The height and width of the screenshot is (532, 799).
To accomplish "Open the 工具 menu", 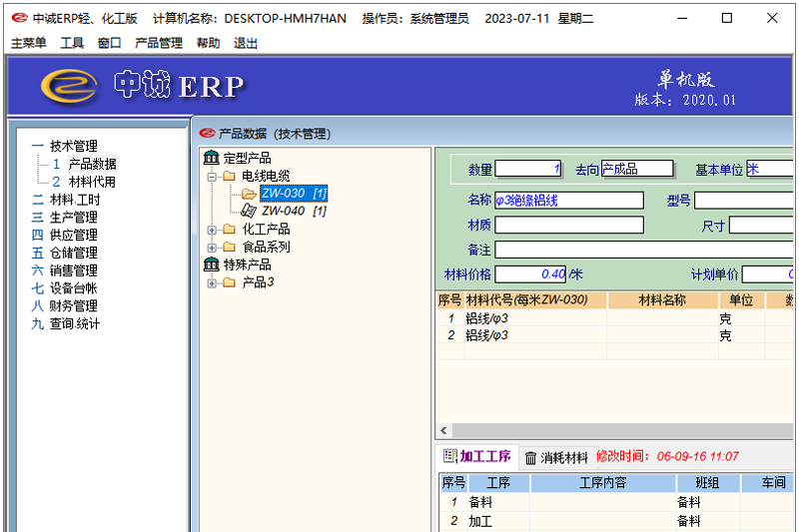I will click(72, 43).
